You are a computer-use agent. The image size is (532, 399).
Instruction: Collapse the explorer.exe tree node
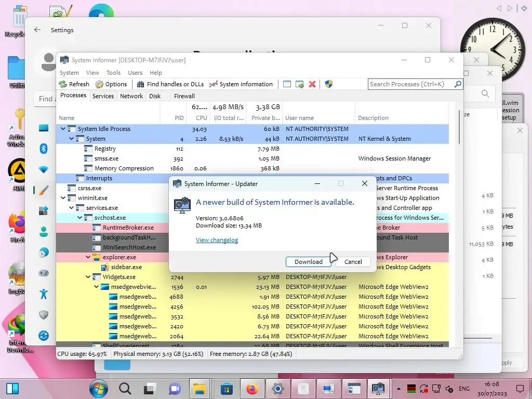[x=88, y=257]
